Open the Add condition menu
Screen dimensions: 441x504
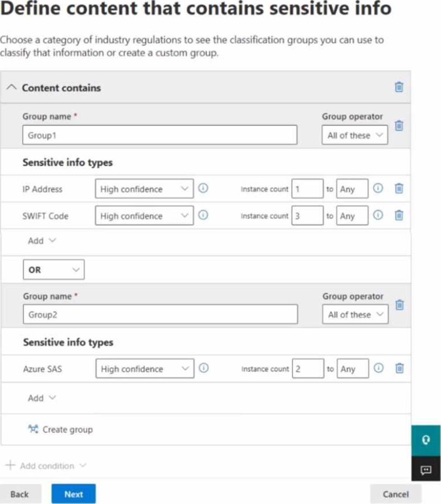pos(46,466)
